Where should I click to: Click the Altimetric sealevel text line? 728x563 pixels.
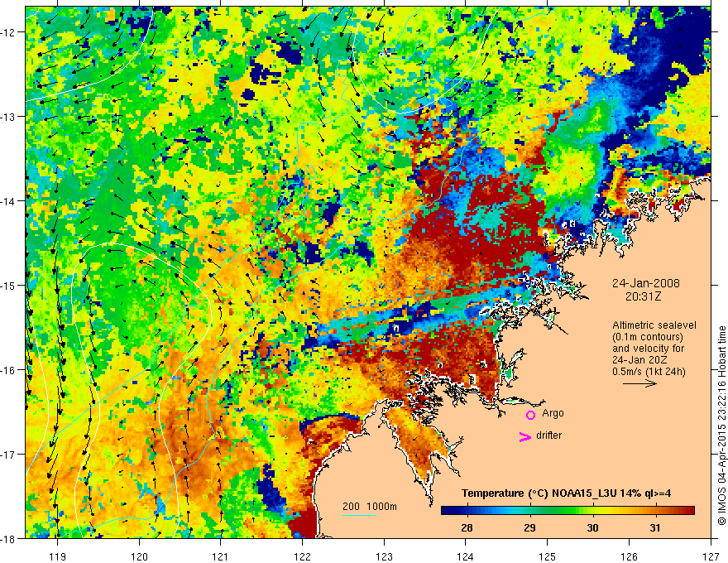(654, 325)
